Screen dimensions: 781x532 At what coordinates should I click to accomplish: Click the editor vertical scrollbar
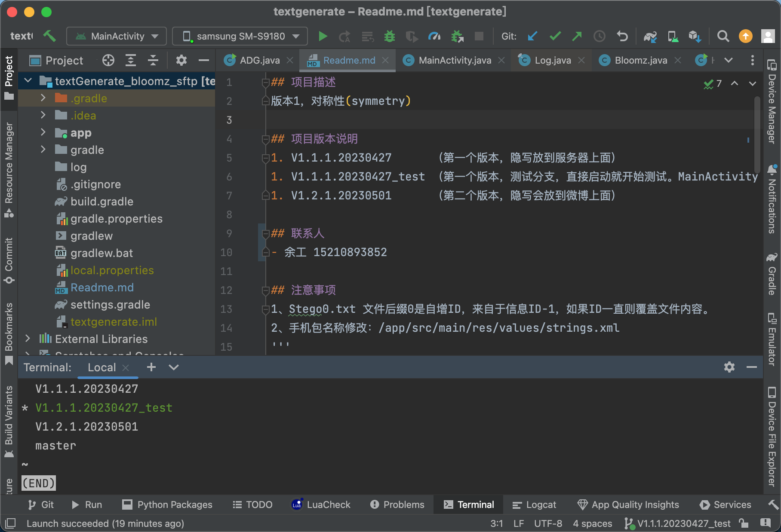click(756, 135)
